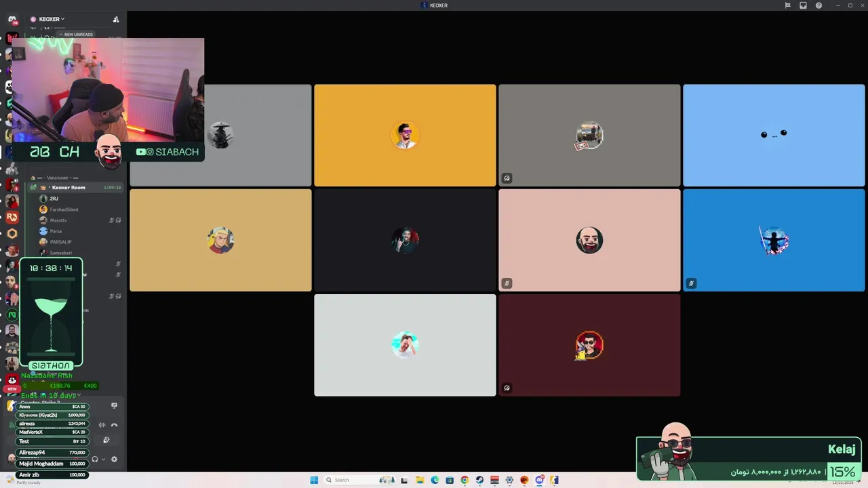Open the RW red server icon
Screen dimensions: 868x488
[12, 217]
